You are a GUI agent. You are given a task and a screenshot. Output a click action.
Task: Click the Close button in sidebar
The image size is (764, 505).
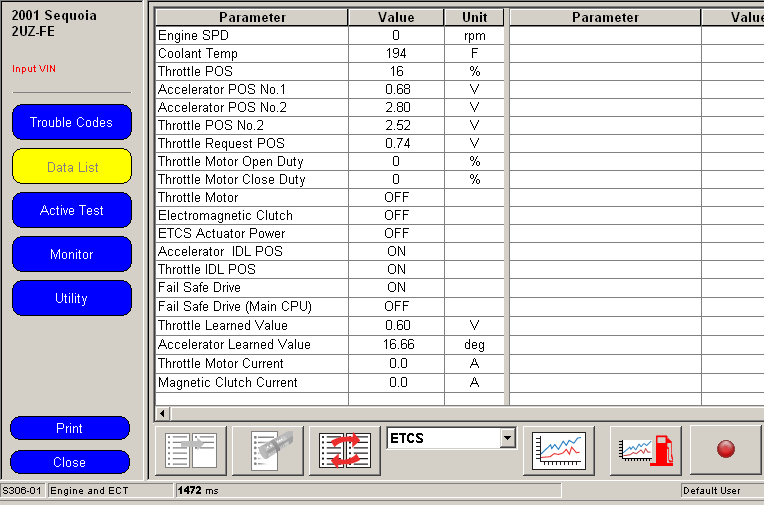point(69,462)
